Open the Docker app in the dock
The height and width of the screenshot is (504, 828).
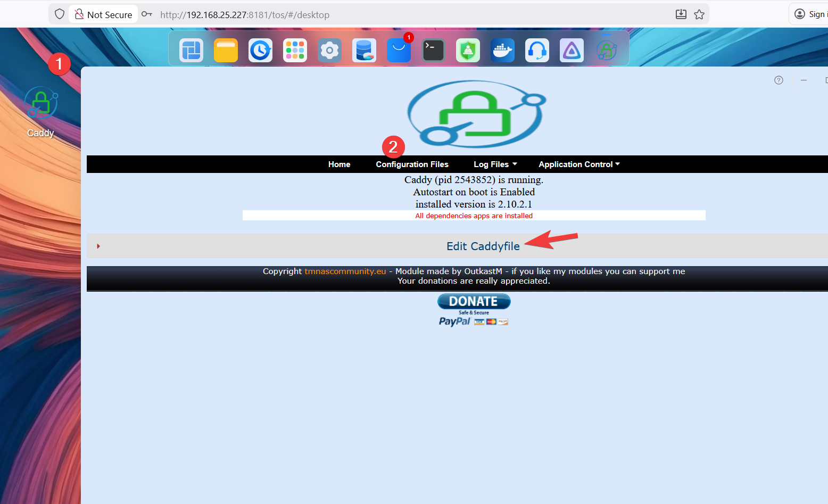tap(502, 51)
